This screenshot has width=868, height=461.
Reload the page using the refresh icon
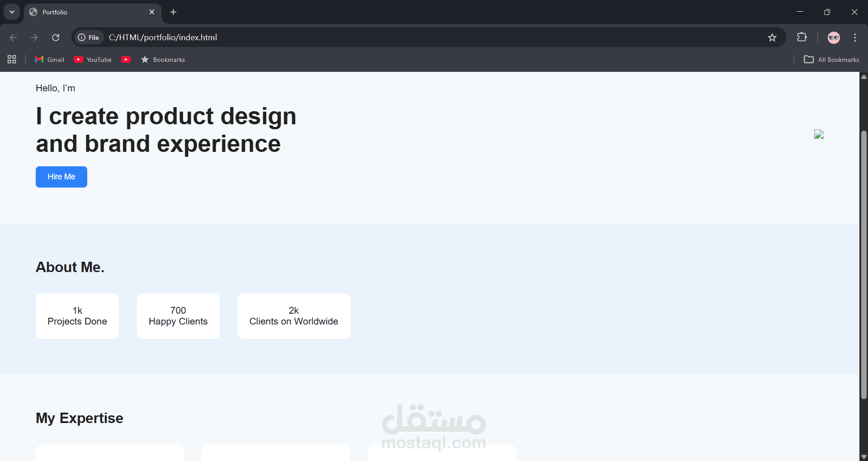coord(56,37)
